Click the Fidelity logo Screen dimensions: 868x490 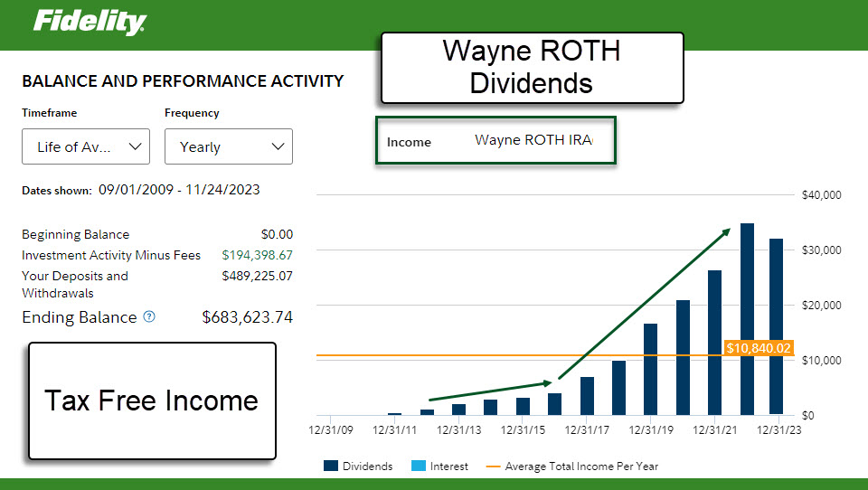pyautogui.click(x=90, y=22)
